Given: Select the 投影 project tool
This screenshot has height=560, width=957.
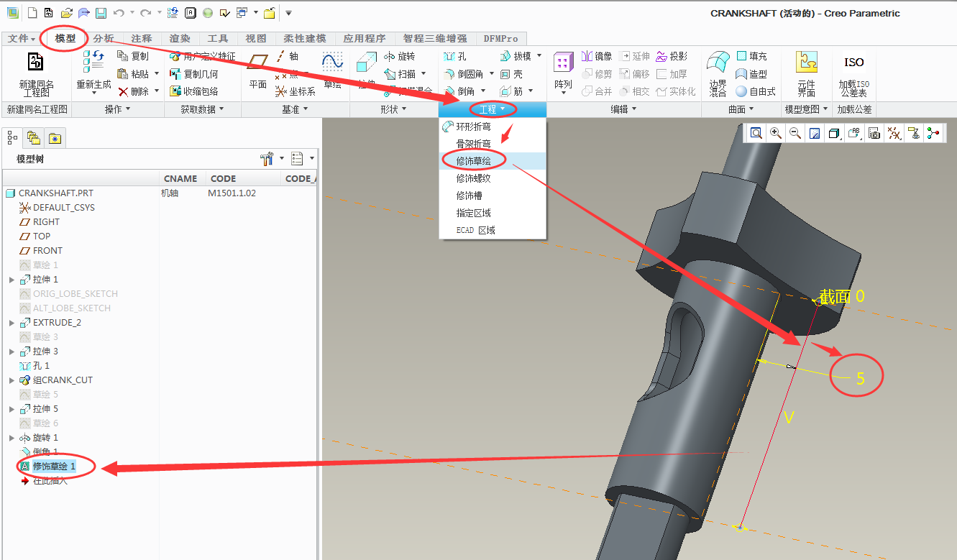Looking at the screenshot, I should point(672,56).
